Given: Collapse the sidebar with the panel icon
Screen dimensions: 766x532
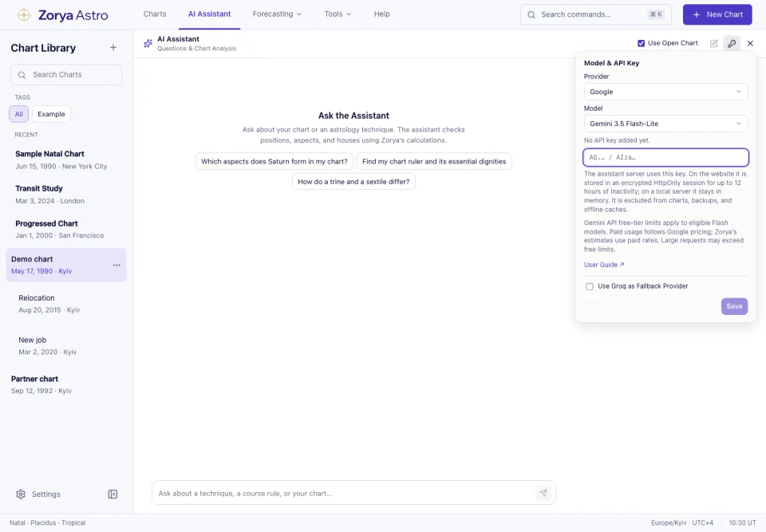Looking at the screenshot, I should 113,495.
